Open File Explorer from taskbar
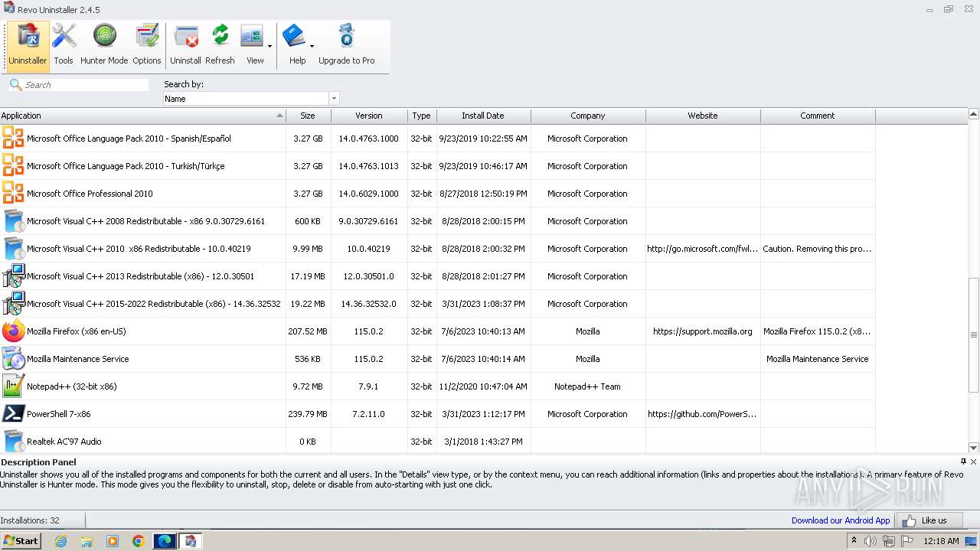980x551 pixels. click(87, 541)
